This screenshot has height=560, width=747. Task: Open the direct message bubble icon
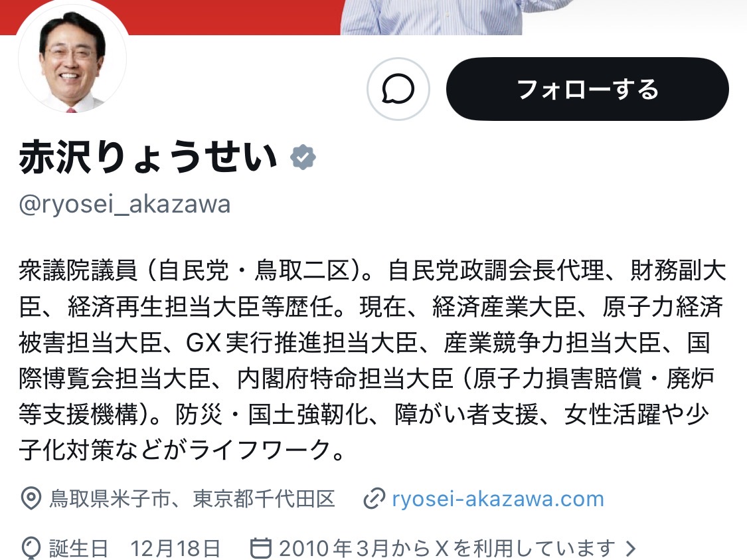pyautogui.click(x=398, y=89)
